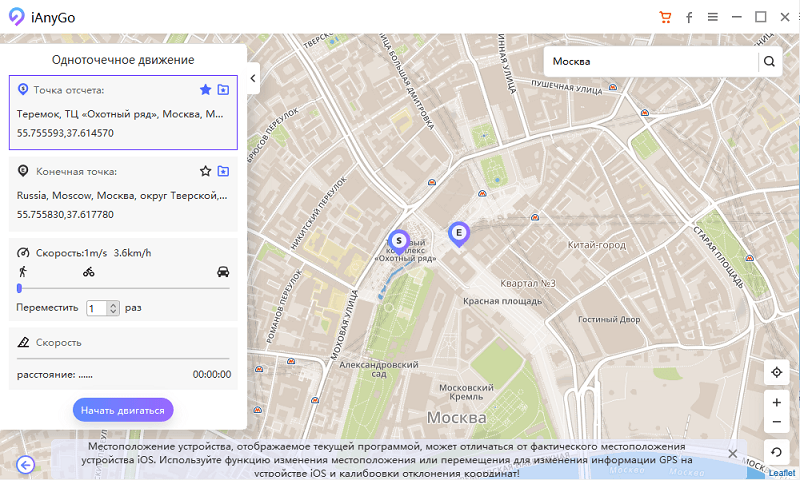
Task: Select the end address Russia, Moscow, Москва
Action: [x=122, y=195]
